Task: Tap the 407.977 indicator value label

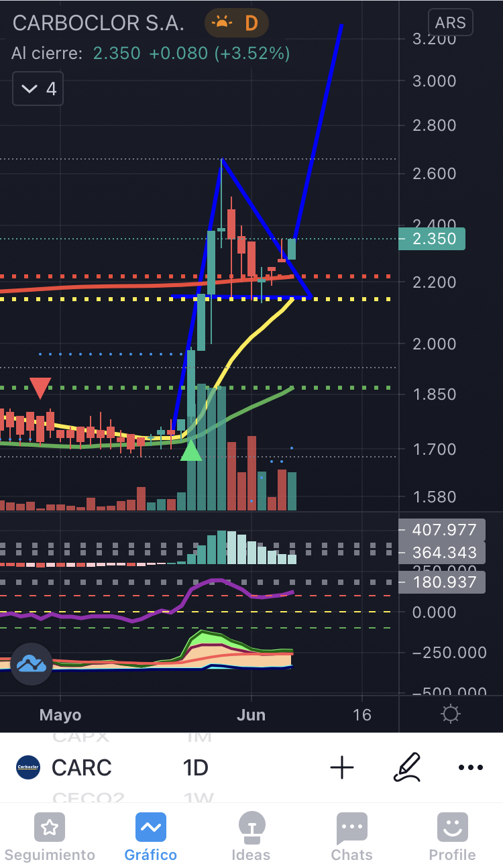Action: tap(441, 530)
